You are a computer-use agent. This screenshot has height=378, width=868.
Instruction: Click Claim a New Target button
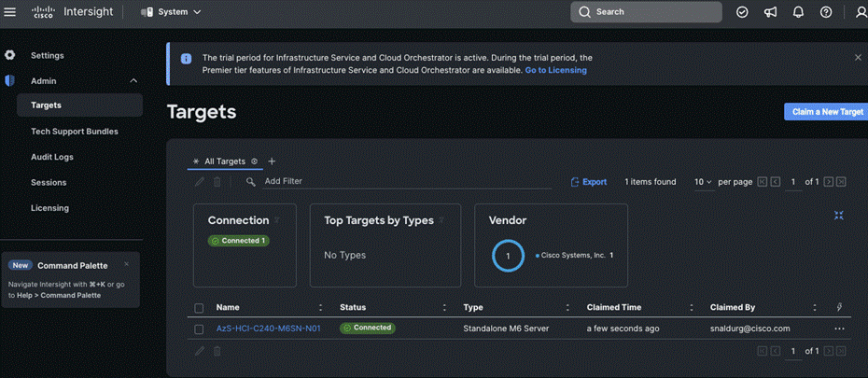coord(826,112)
